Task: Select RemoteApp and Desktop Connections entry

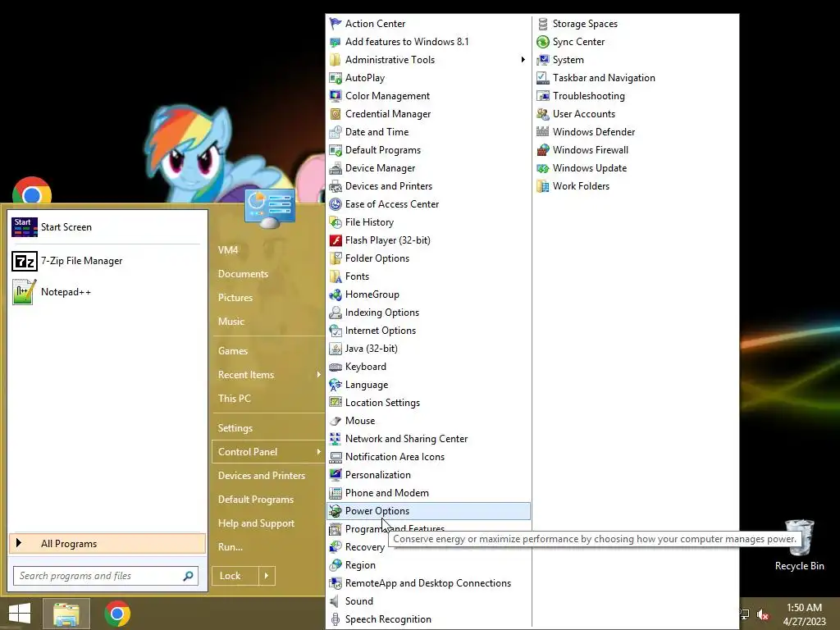Action: [x=428, y=583]
